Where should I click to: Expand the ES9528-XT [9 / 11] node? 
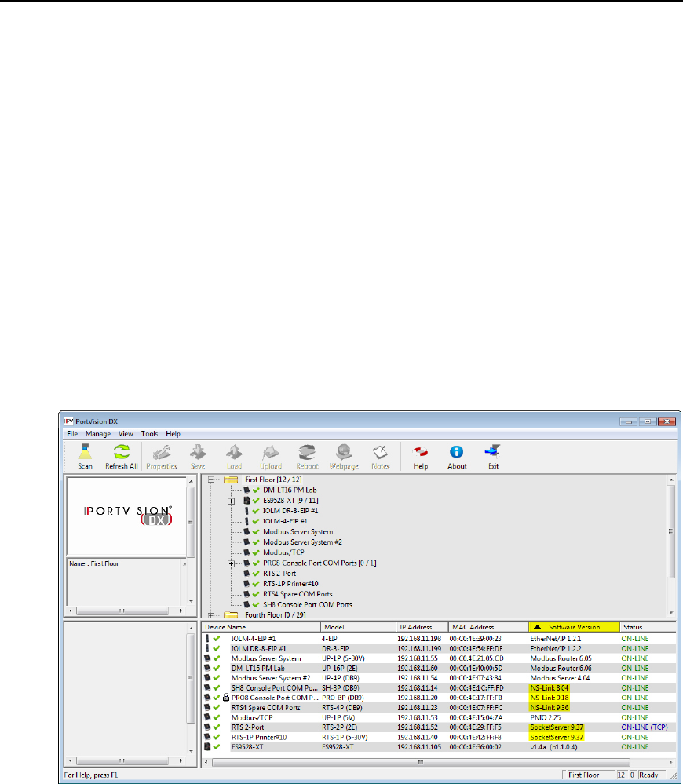coord(231,501)
